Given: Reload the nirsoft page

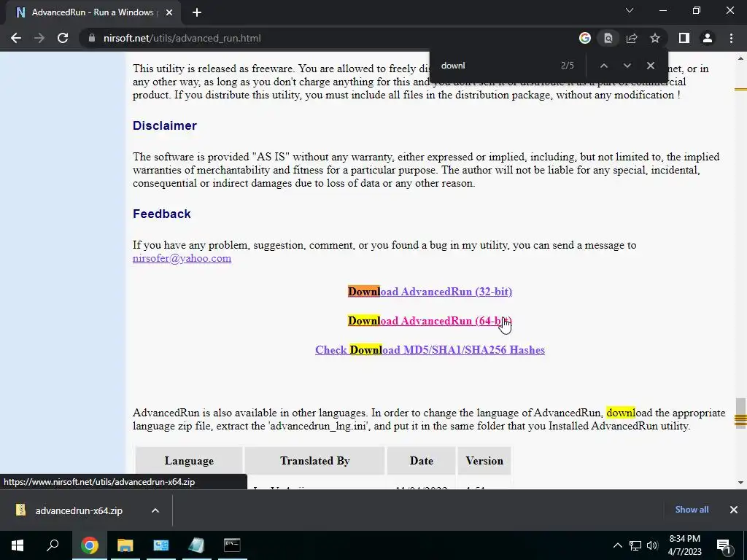Looking at the screenshot, I should [x=63, y=38].
